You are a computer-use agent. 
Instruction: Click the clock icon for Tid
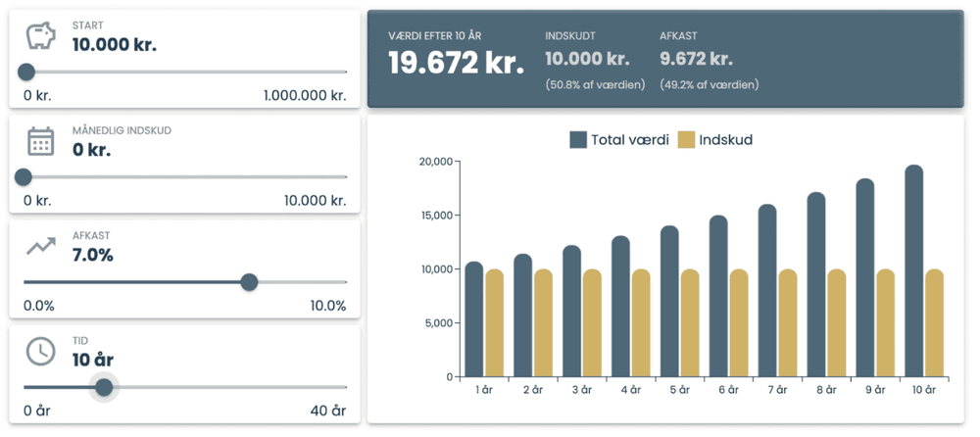click(40, 351)
